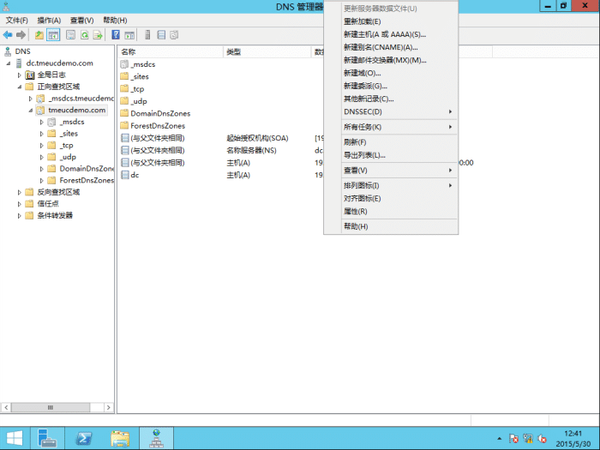Choose 新建域(O) from context menu
Viewport: 600px width, 450px height.
pyautogui.click(x=391, y=73)
